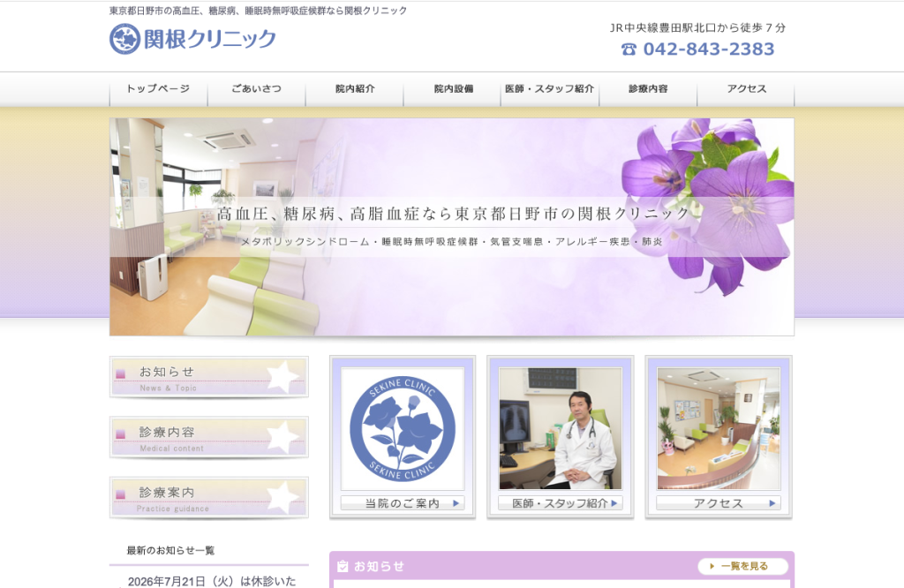Open the ごあいさつ menu item
Screen dimensions: 904x588
pos(257,89)
